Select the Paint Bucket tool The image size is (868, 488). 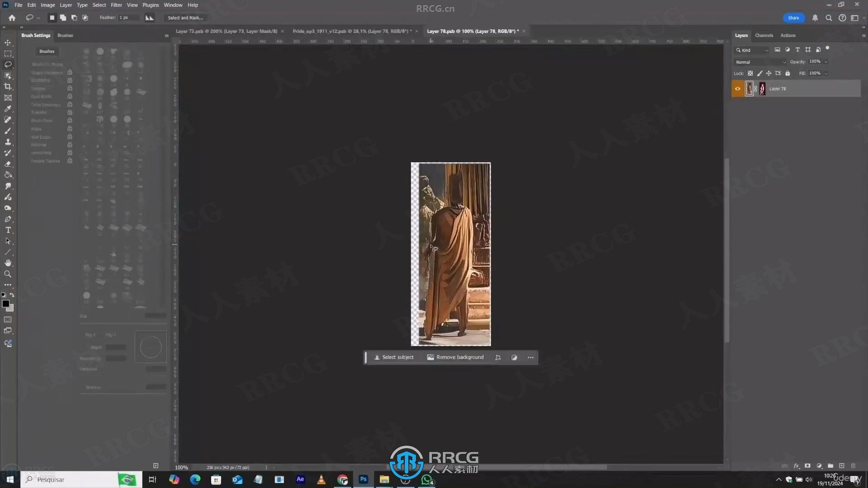pos(8,175)
